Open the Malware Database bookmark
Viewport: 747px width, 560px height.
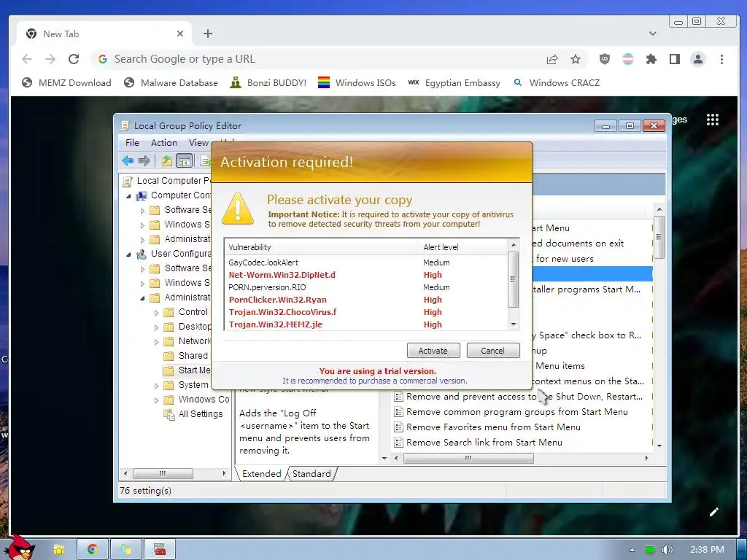pos(171,83)
